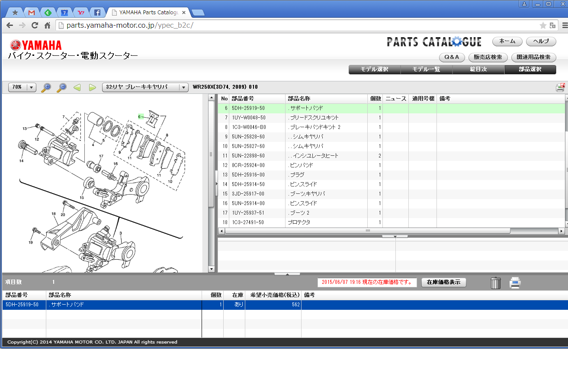The image size is (568, 392).
Task: Open the Chrome menu hamburger icon
Action: click(x=565, y=26)
